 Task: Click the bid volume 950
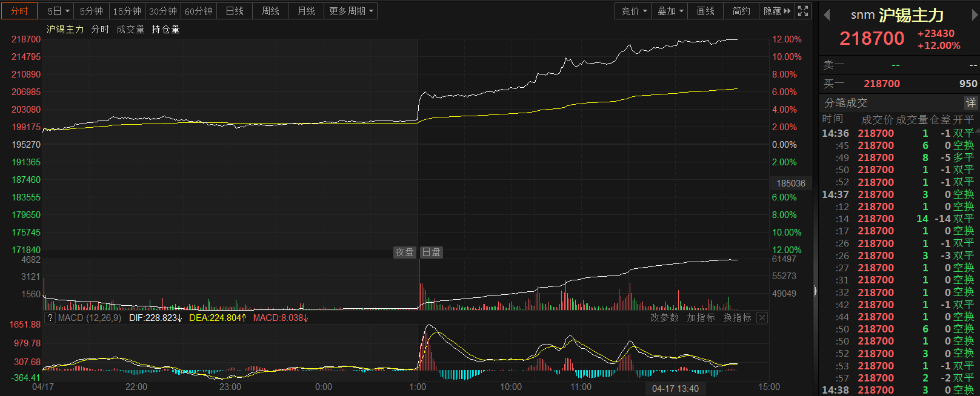click(968, 84)
